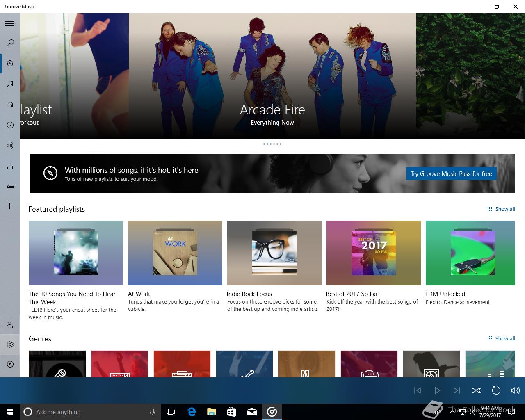Open Best of 2017 So Far cover
The width and height of the screenshot is (525, 420).
point(374,253)
